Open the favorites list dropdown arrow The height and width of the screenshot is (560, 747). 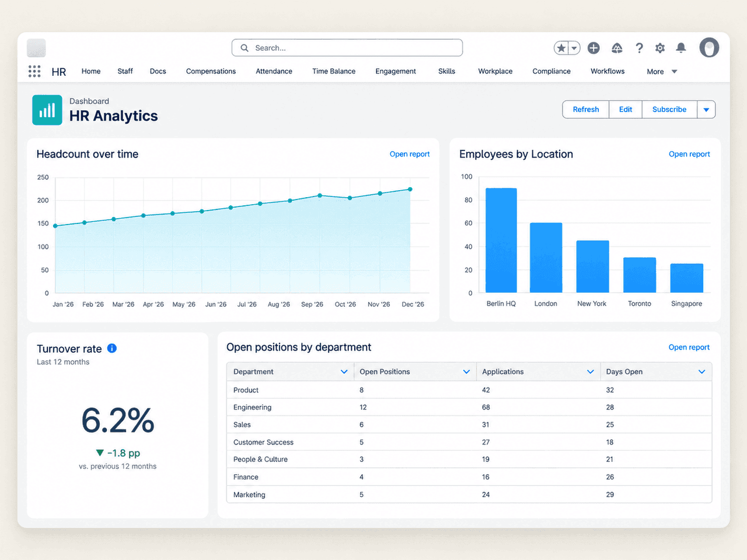click(574, 48)
